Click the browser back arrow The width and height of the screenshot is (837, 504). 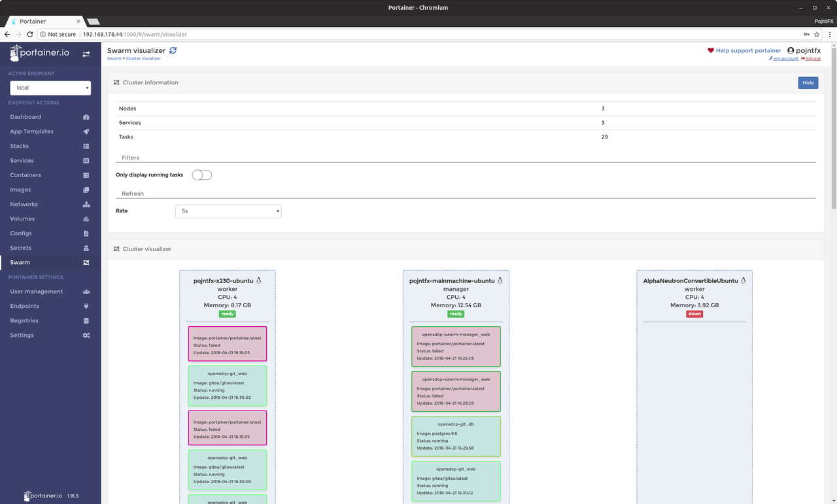(x=7, y=34)
